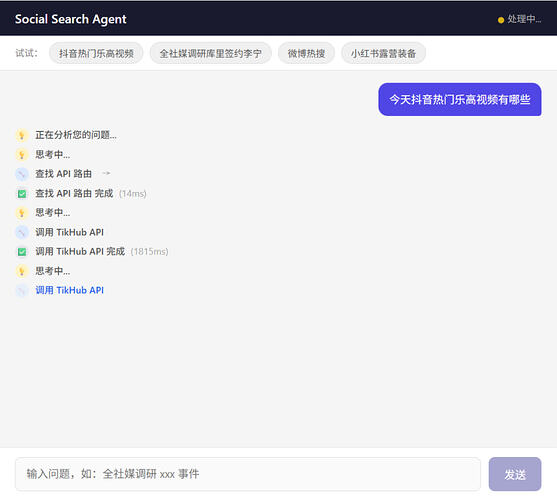Click the 发送 send button
The width and height of the screenshot is (557, 500).
click(x=515, y=474)
